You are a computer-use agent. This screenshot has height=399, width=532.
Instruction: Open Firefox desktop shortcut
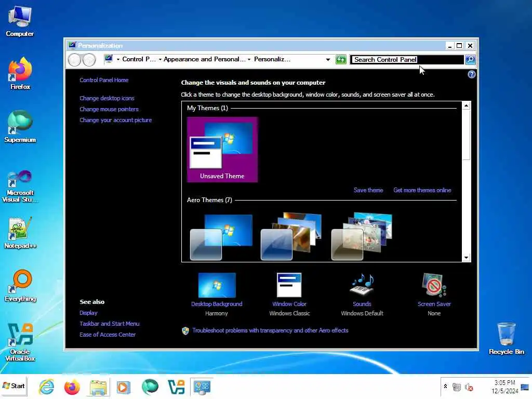[x=20, y=74]
